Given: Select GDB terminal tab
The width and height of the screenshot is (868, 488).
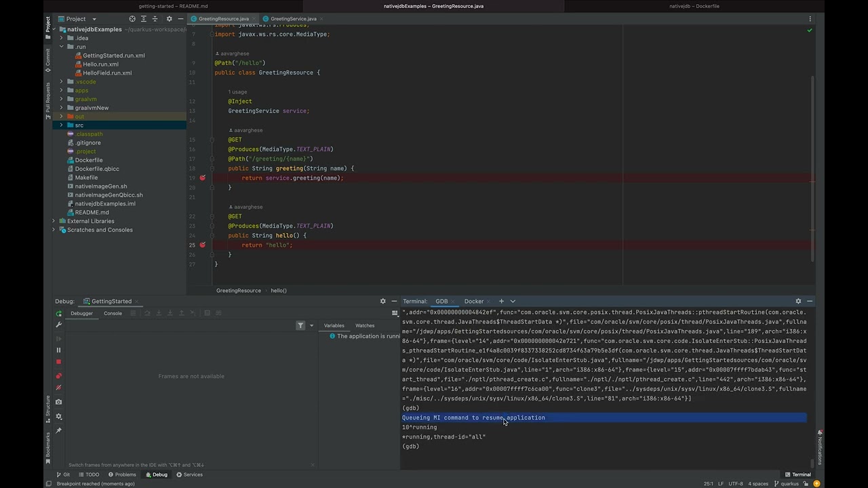Looking at the screenshot, I should [441, 301].
